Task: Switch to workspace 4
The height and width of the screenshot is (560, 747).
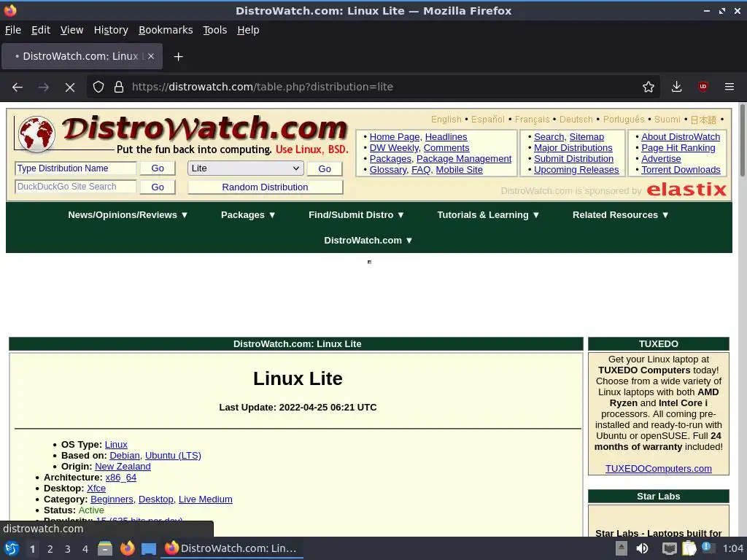Action: tap(85, 549)
